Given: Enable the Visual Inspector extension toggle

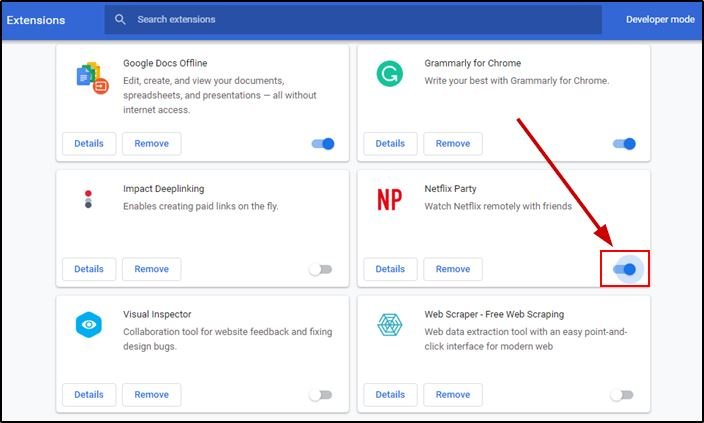Looking at the screenshot, I should click(x=321, y=395).
